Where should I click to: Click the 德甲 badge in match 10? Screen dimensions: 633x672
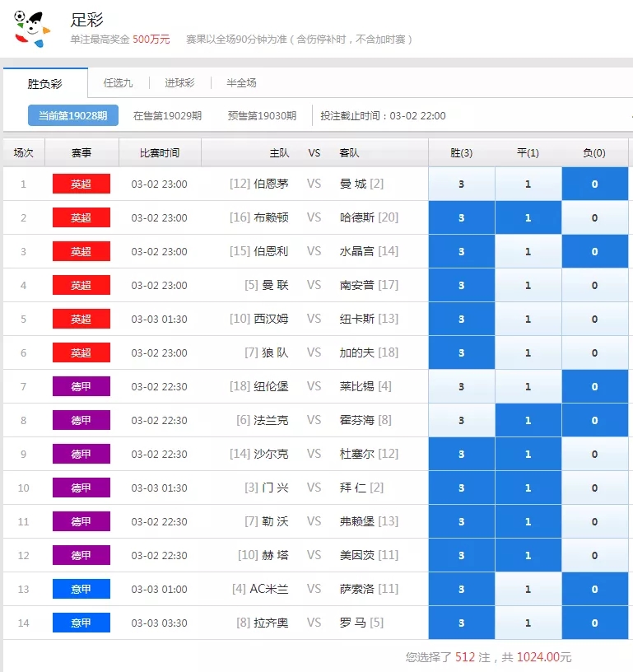point(81,488)
